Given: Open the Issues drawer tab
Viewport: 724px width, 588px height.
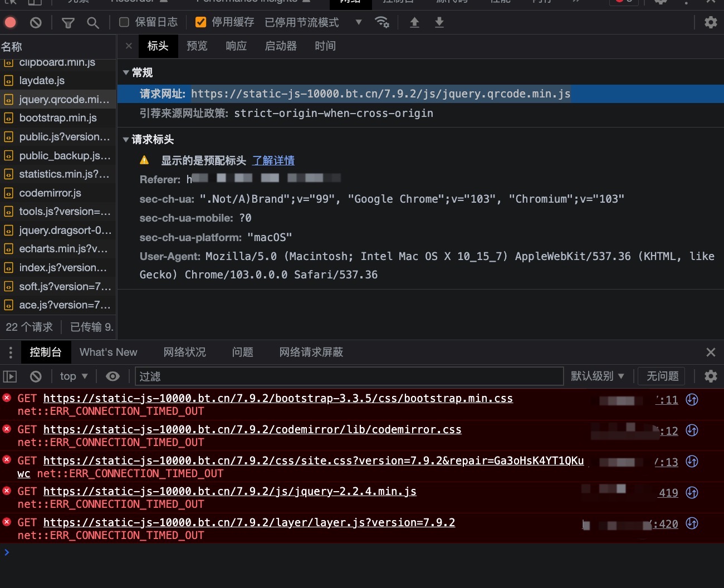Looking at the screenshot, I should (242, 352).
